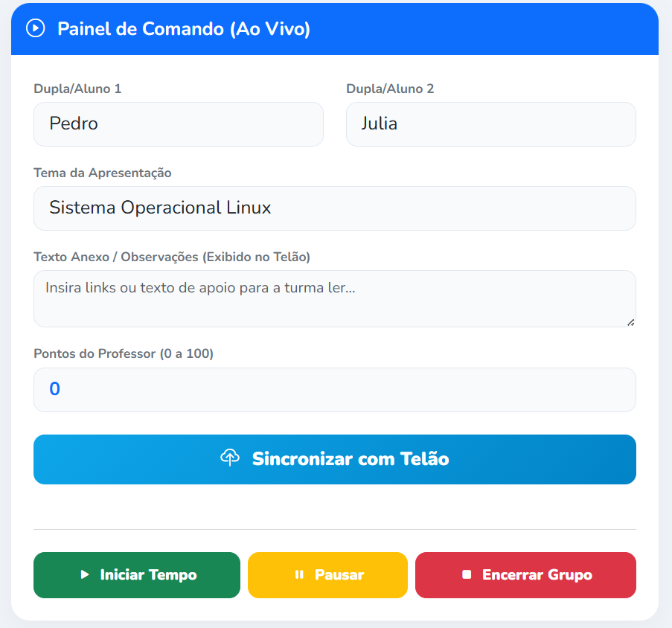This screenshot has height=628, width=672.
Task: Click the Tema da Apresentação field
Action: (x=334, y=208)
